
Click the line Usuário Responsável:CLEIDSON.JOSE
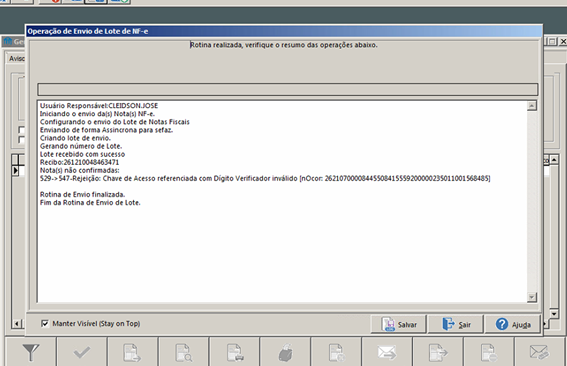[99, 106]
